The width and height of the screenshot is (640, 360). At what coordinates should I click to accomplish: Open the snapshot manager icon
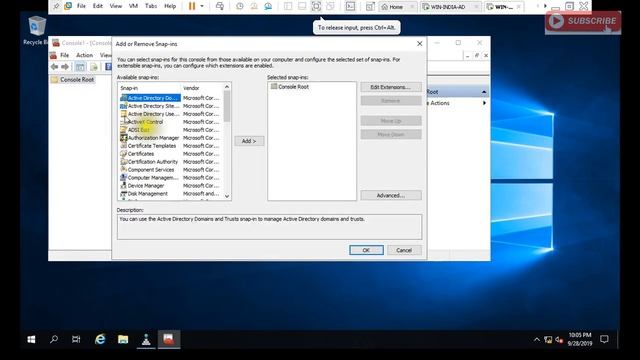click(268, 6)
